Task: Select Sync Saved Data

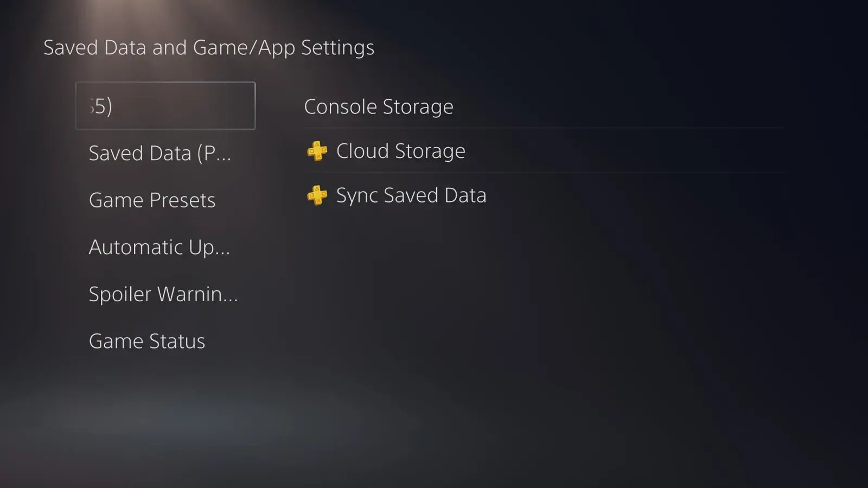Action: [411, 195]
